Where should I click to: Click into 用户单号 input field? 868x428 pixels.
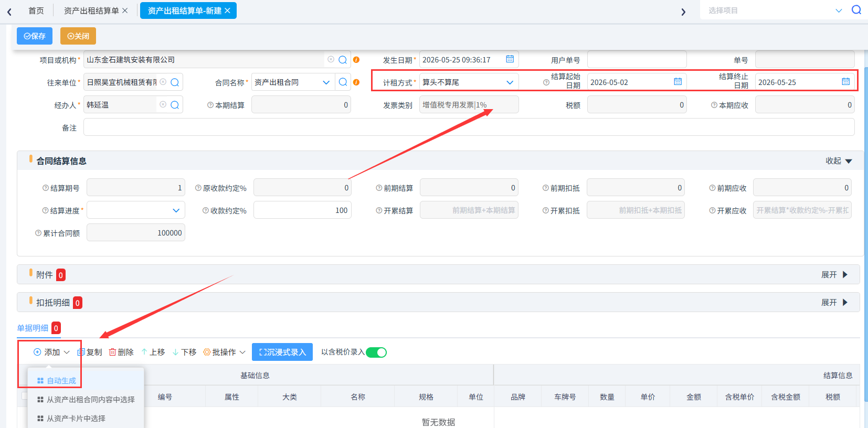(637, 60)
